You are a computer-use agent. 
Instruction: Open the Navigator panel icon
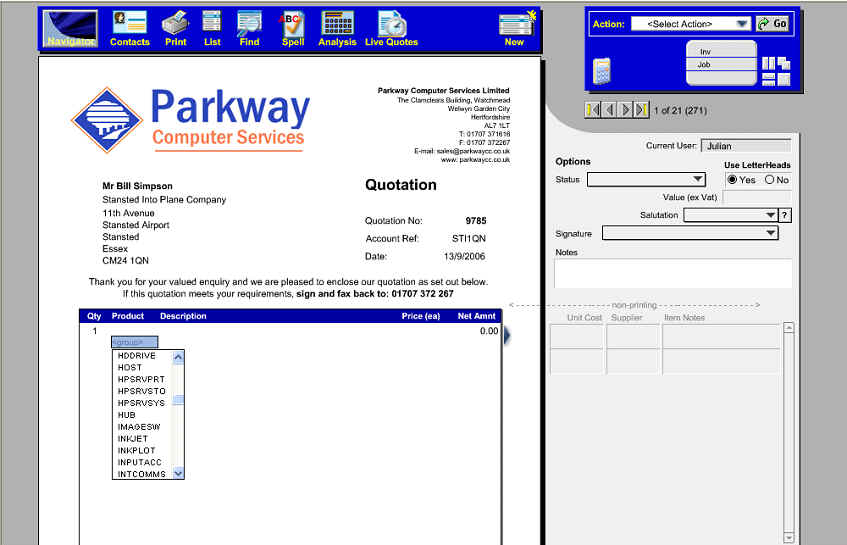pos(70,29)
